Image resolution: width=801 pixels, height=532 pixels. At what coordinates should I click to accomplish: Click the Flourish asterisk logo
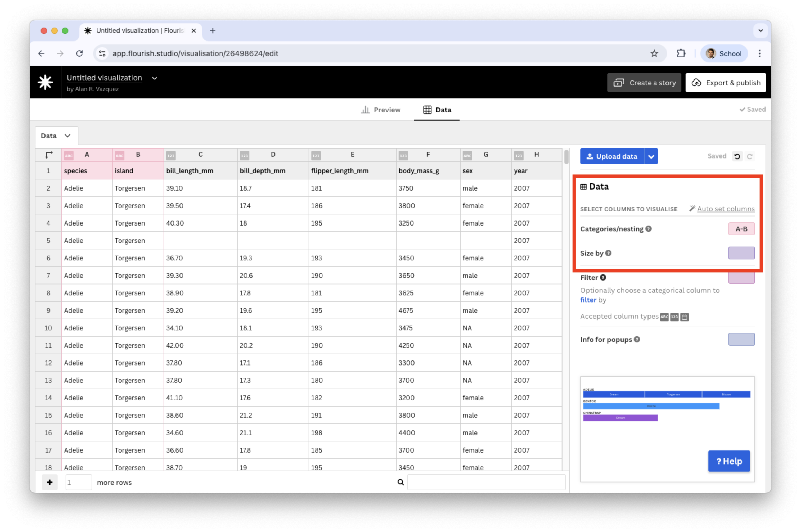(45, 82)
